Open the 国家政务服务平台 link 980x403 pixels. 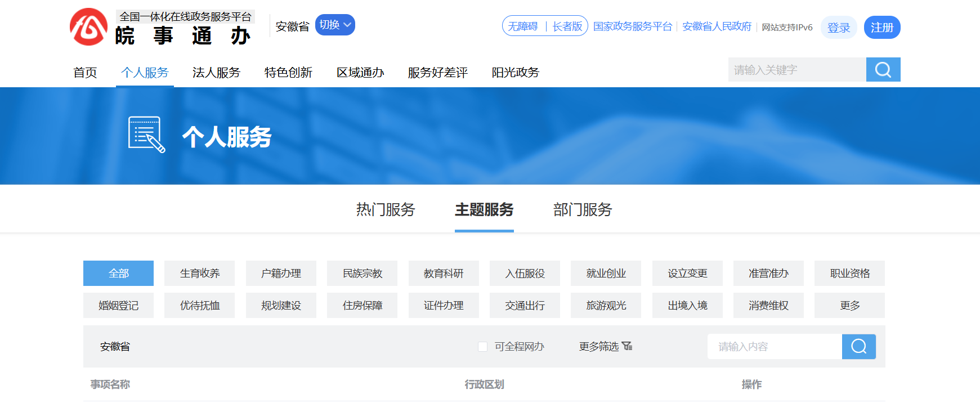[x=632, y=26]
